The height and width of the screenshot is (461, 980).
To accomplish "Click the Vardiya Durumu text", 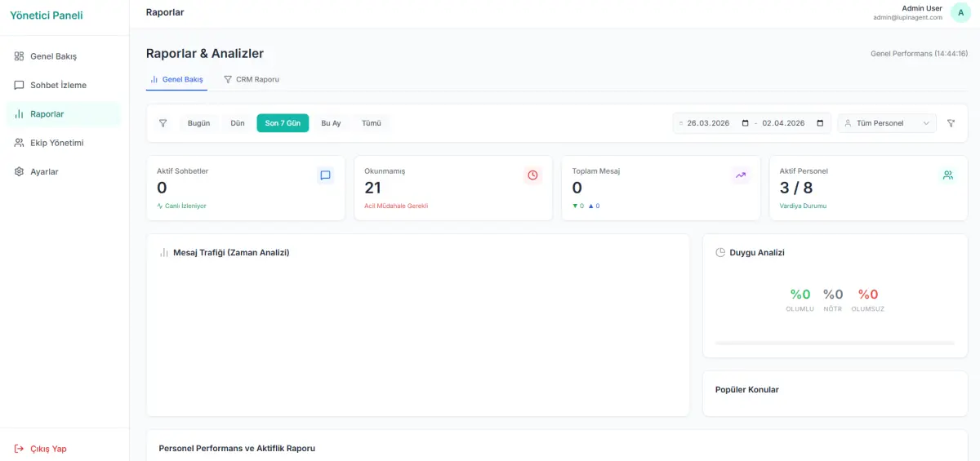I will 803,206.
